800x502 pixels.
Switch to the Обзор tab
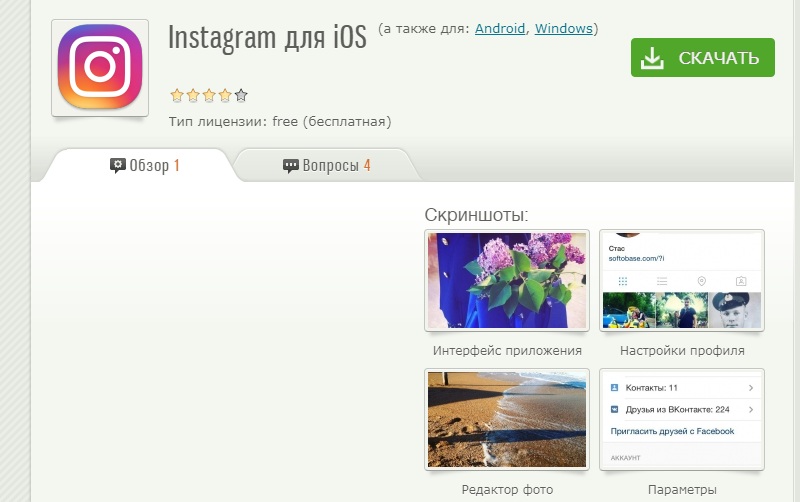point(139,165)
